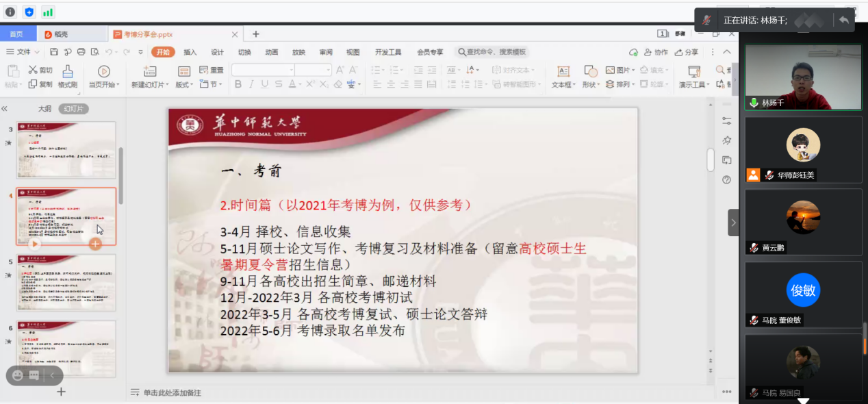Open the 审阅 review ribbon tab
The width and height of the screenshot is (868, 404).
[326, 52]
